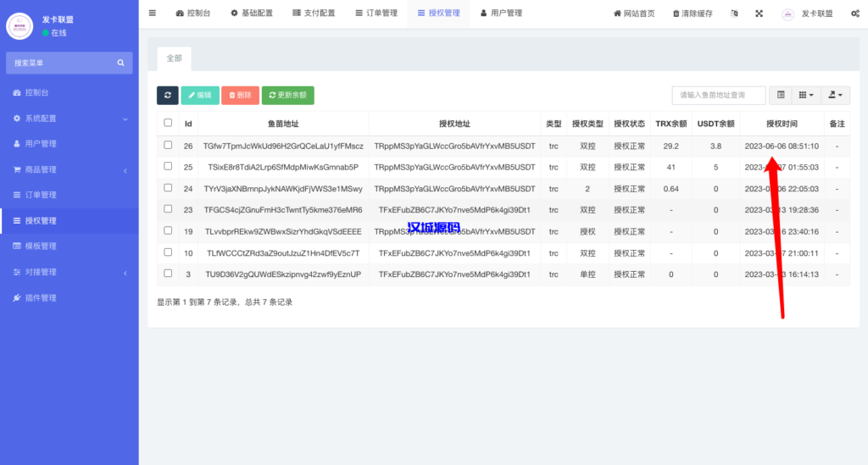Open 用户管理 in the sidebar

click(70, 144)
